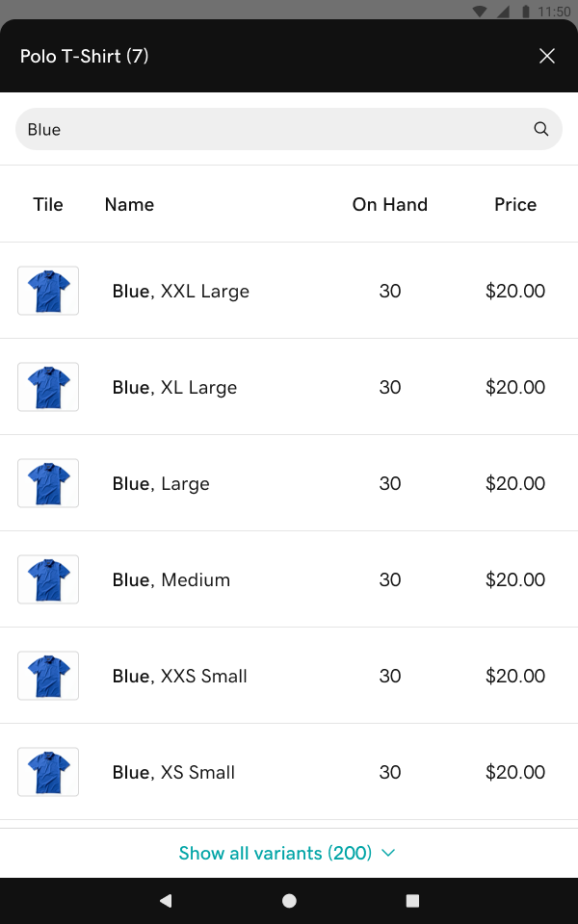Tap Show all variants (200) link

[276, 853]
